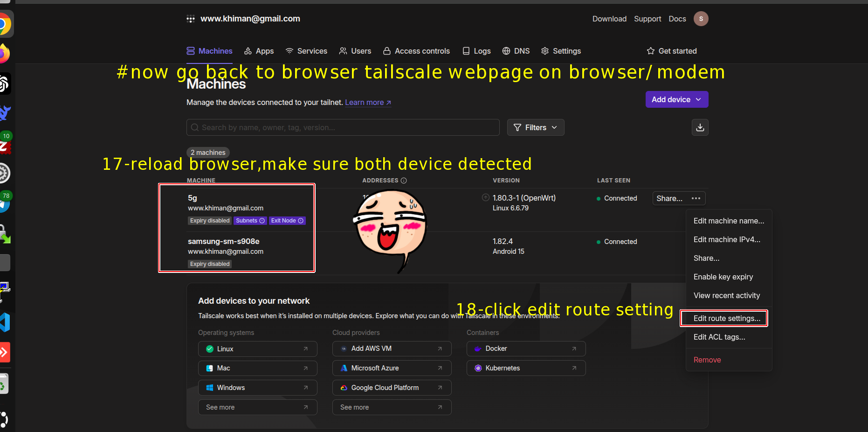Launch Firefox from the dock
868x432 pixels.
tap(4, 54)
